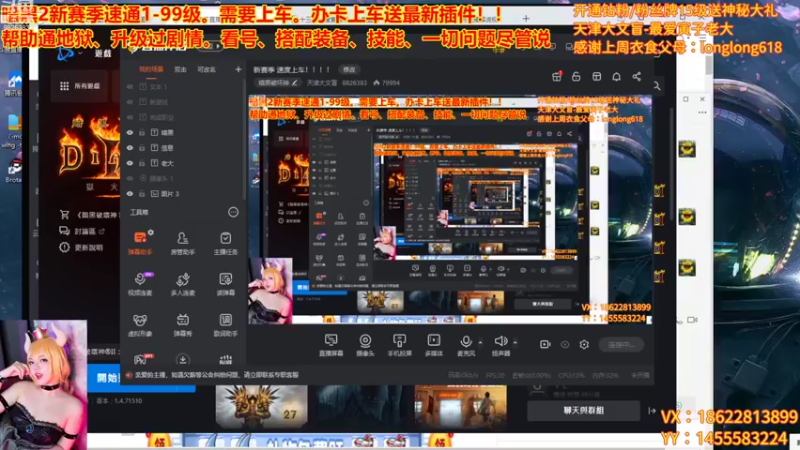Click the magnifier search icon at window edge
Screen dimensions: 800x450
[657, 86]
